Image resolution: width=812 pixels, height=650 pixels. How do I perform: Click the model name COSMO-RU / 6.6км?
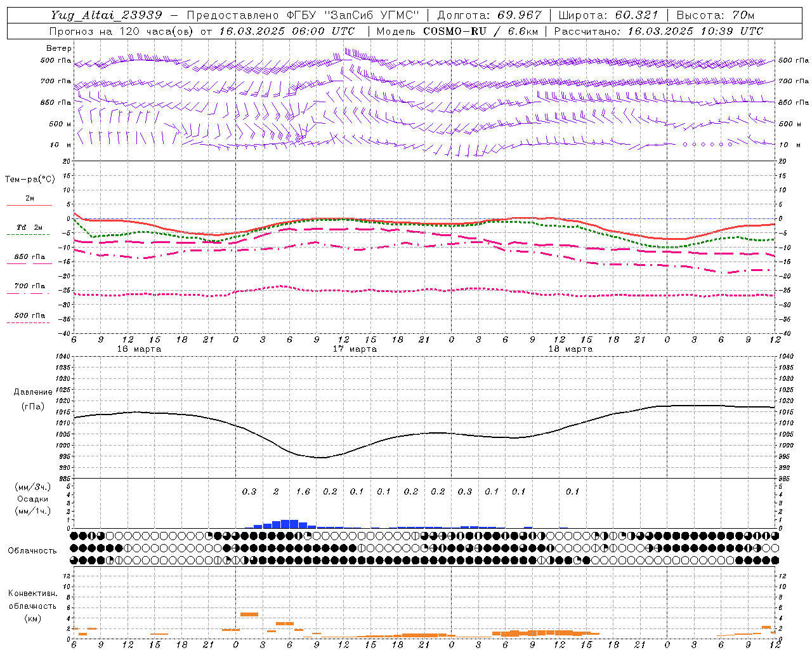click(479, 31)
